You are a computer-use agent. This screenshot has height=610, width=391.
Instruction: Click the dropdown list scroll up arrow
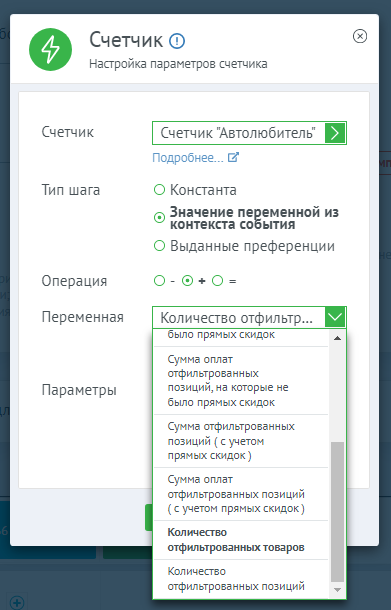tap(337, 338)
